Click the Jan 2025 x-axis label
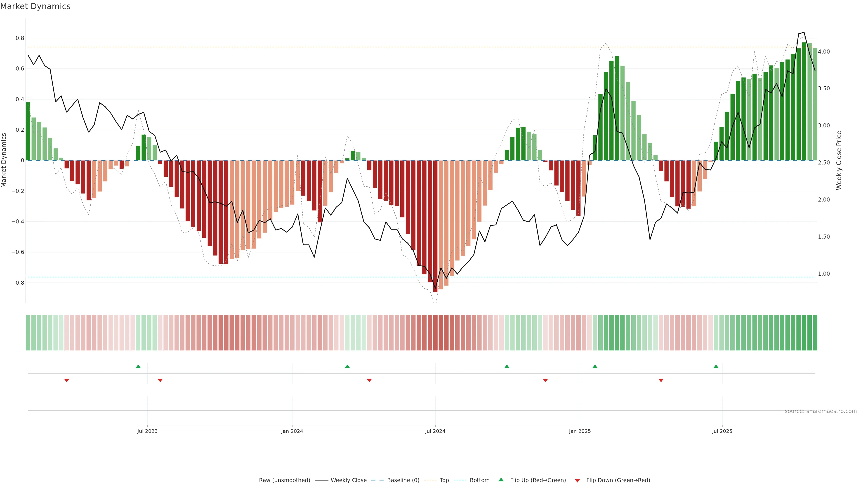The width and height of the screenshot is (868, 488). click(580, 431)
